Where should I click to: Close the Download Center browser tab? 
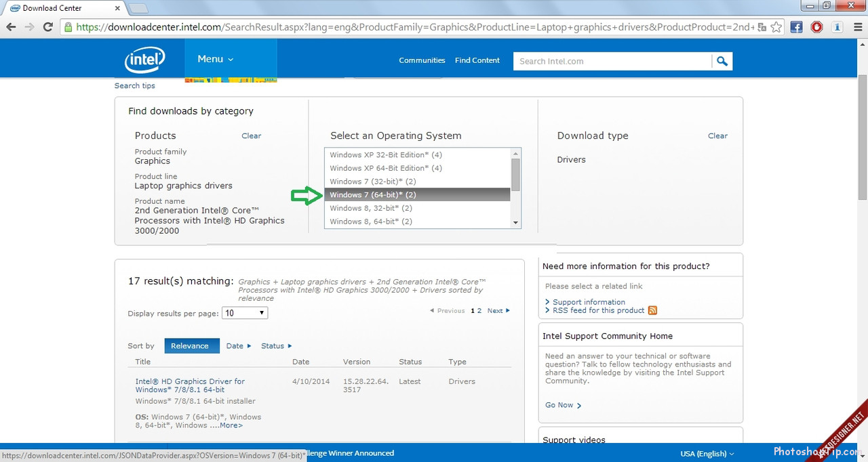click(x=117, y=8)
